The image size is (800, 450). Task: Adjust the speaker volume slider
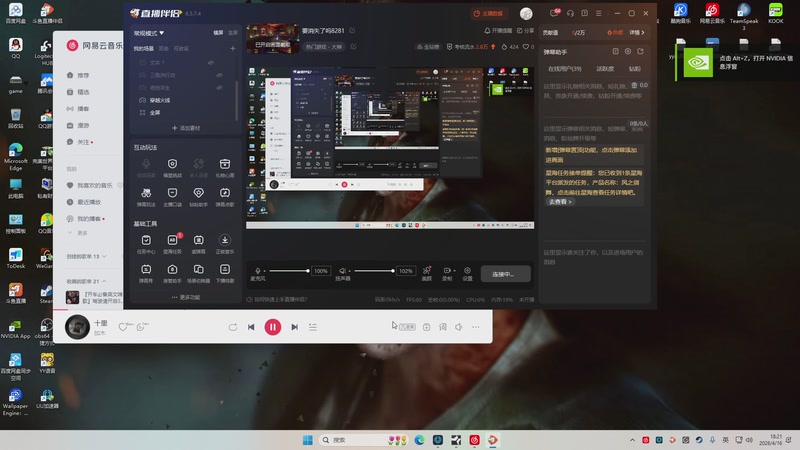click(x=374, y=271)
